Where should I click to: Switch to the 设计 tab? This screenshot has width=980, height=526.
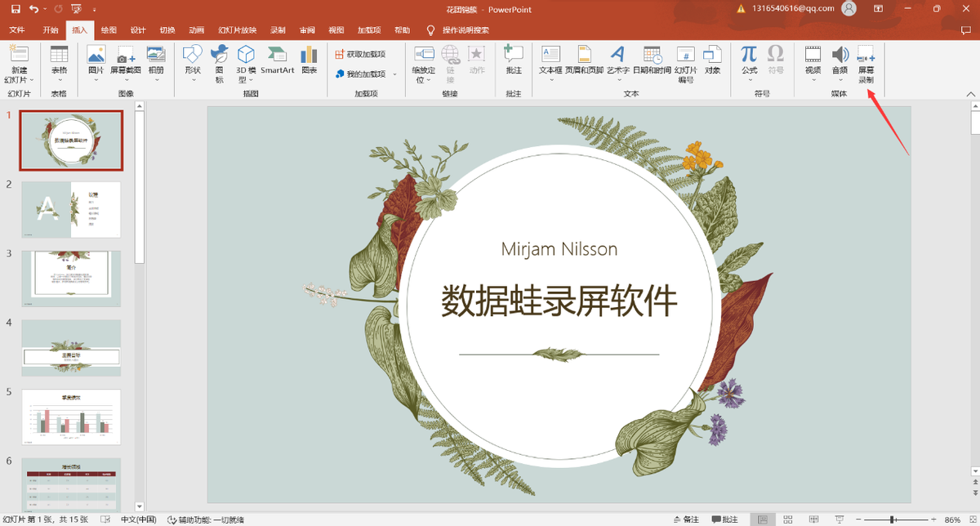click(138, 30)
